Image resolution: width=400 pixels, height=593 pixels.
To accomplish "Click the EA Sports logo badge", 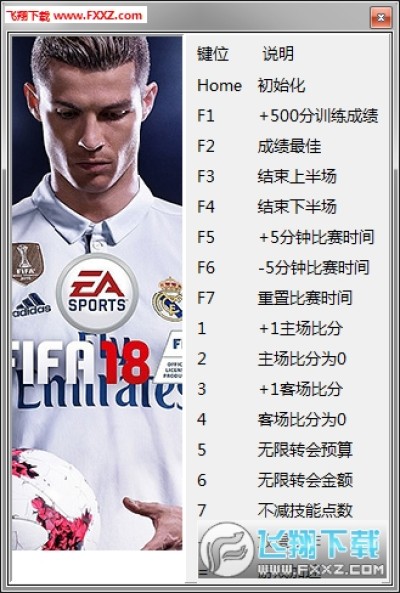I will click(x=97, y=293).
